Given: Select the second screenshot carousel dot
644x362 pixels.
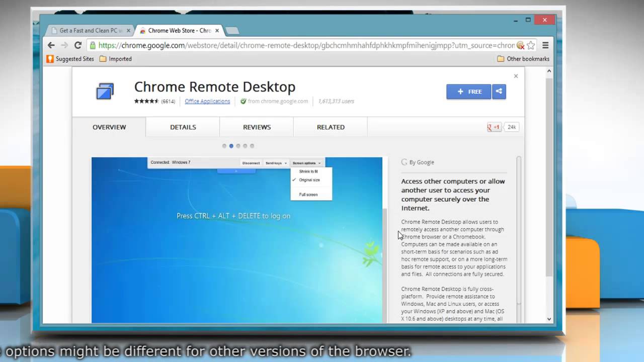Looking at the screenshot, I should 231,146.
